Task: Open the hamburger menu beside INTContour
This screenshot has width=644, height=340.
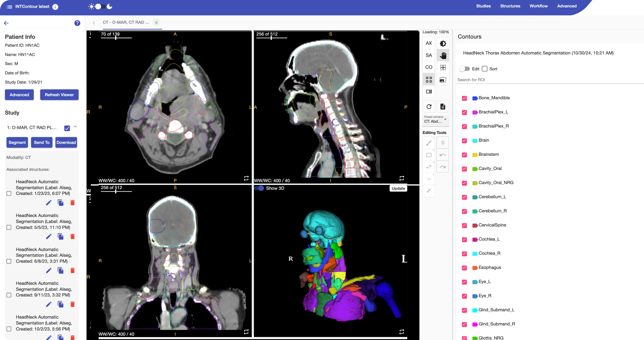Action: [9, 7]
